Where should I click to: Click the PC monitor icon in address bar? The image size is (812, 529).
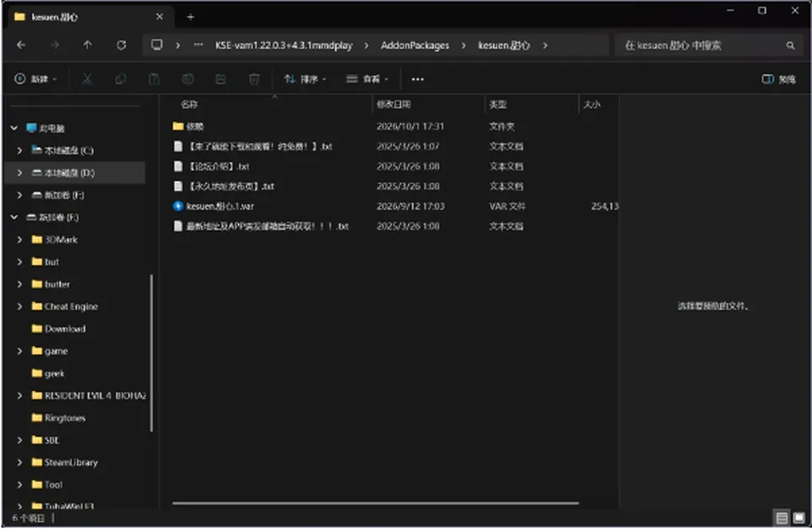coord(156,45)
